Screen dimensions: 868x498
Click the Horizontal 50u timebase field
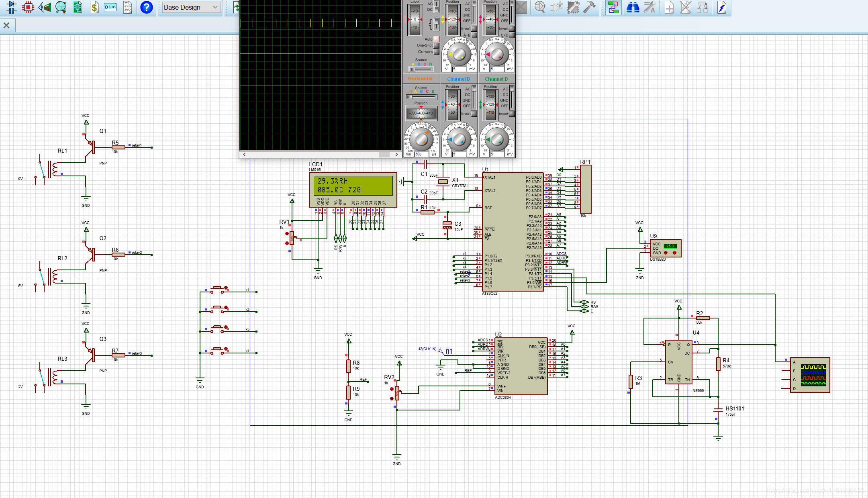pos(422,154)
